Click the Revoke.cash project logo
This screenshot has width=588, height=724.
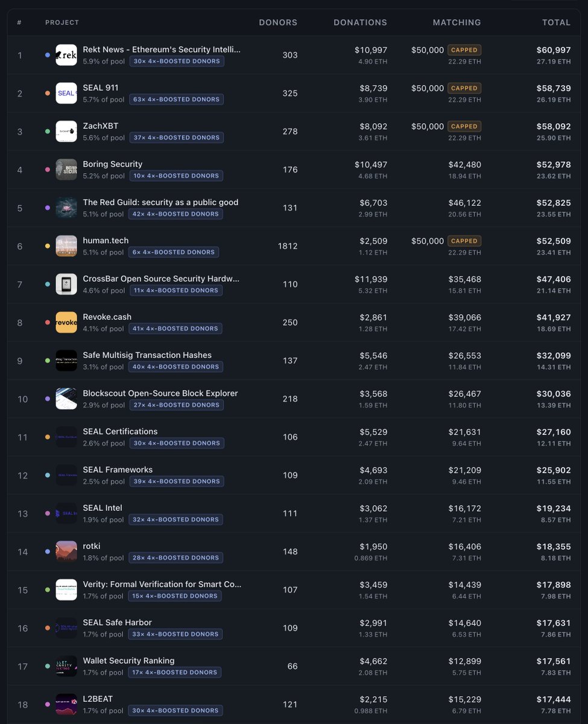coord(66,322)
